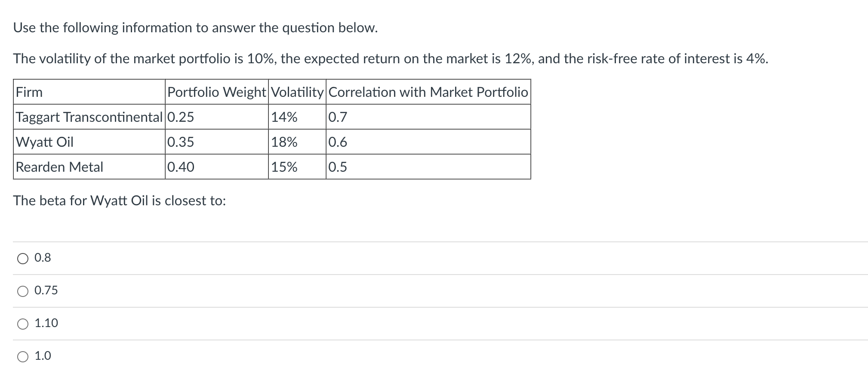Click the "Portfolio Weight" column header
The width and height of the screenshot is (868, 383).
(x=216, y=92)
